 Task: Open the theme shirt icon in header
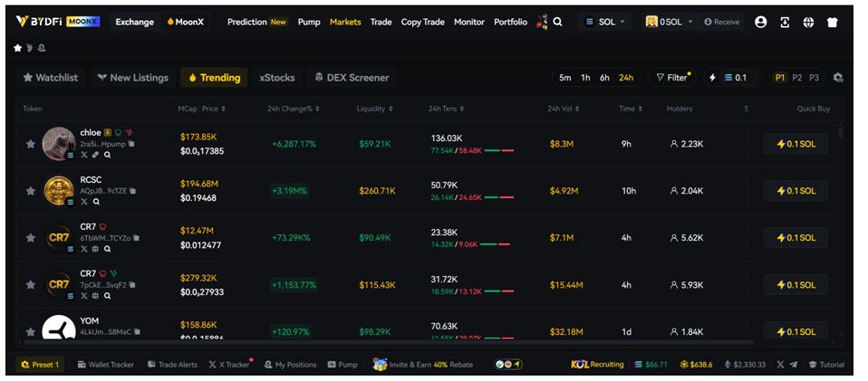832,22
